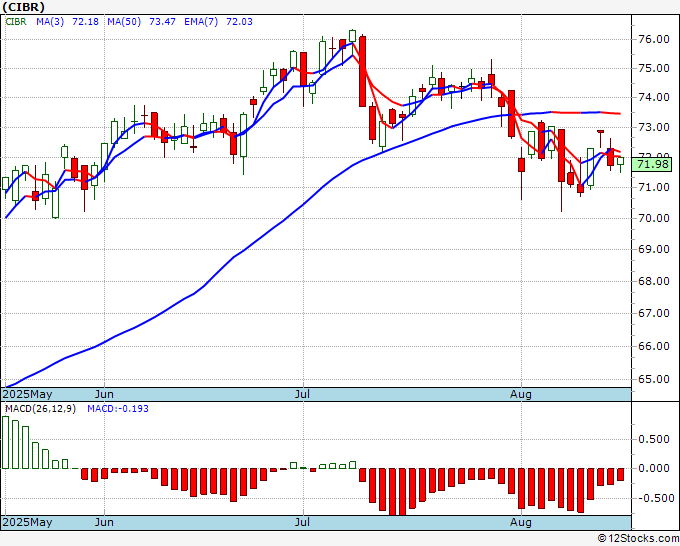Screen dimensions: 680x546
Task: Click the 66.00 price axis label
Action: point(654,347)
